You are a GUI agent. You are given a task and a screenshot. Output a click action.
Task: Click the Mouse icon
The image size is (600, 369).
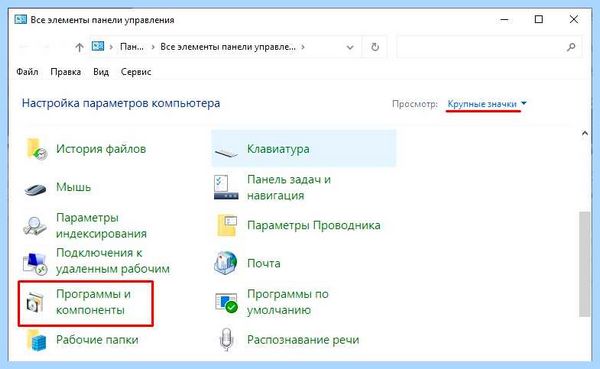tap(36, 188)
